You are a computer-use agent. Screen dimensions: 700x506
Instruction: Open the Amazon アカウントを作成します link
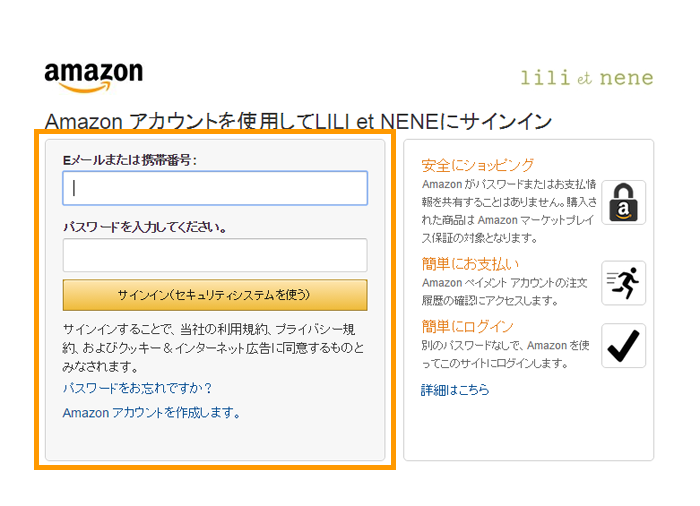151,412
